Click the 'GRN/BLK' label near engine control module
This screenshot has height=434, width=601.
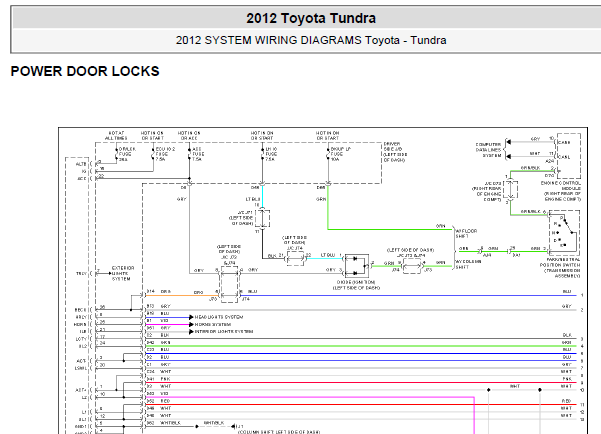(530, 168)
